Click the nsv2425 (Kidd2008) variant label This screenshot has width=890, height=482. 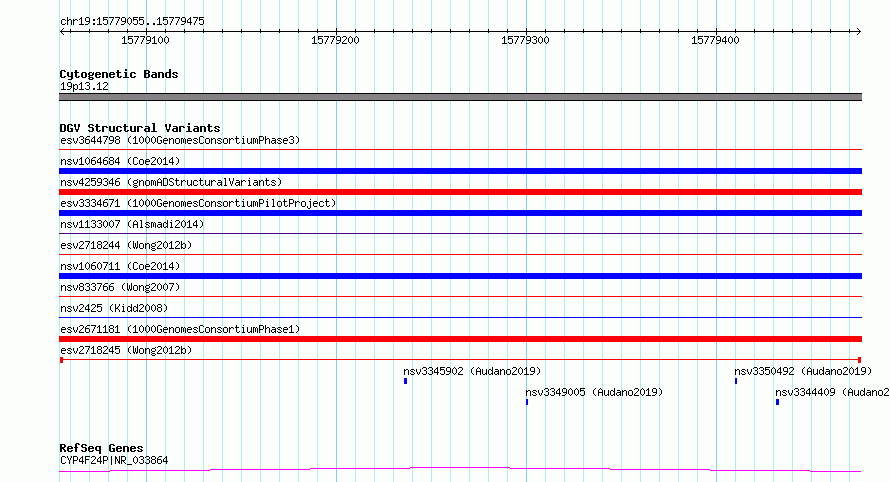pos(114,308)
